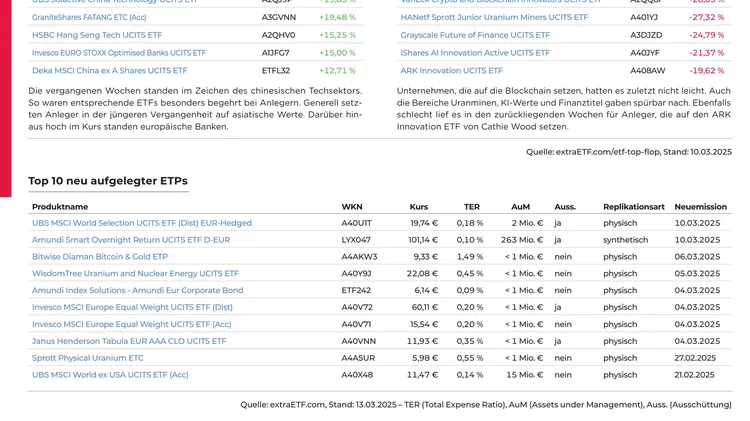Screen dimensions: 750x421
Task: Open WisdomTree Uranium and Nuclear Energy ETF link
Action: (135, 273)
